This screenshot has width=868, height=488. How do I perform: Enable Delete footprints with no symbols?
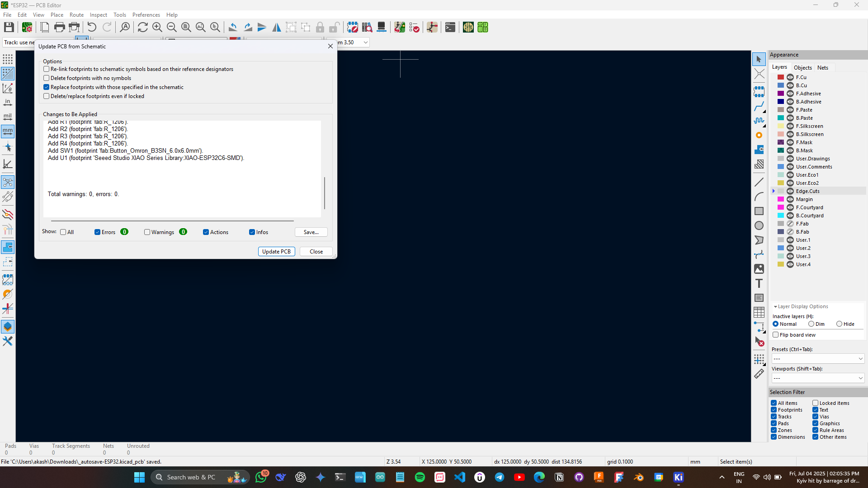[46, 78]
